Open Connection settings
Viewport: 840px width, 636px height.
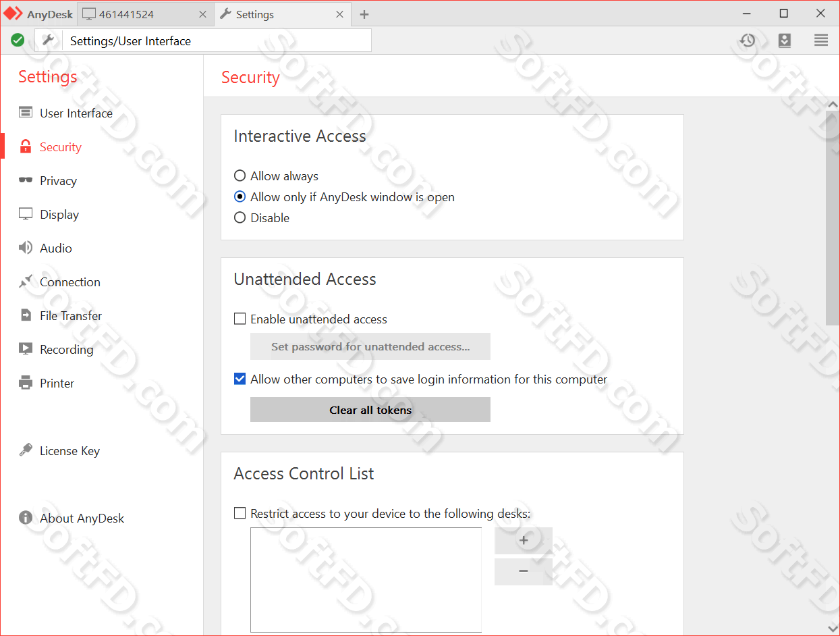[69, 282]
